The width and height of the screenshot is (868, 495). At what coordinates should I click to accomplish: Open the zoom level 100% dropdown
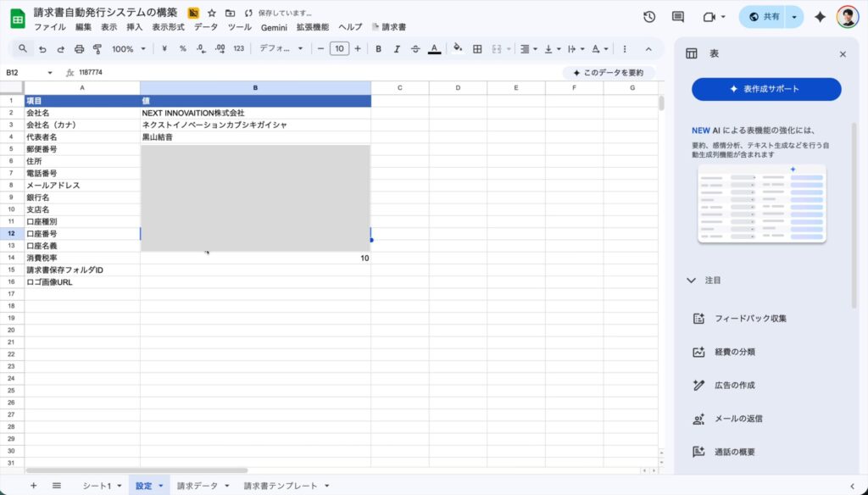128,49
